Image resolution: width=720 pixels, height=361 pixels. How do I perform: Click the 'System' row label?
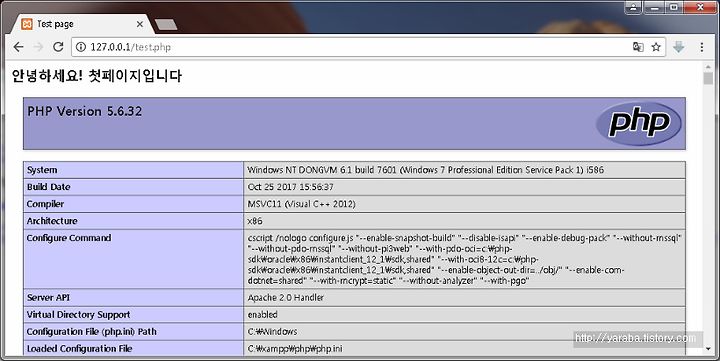[x=42, y=170]
